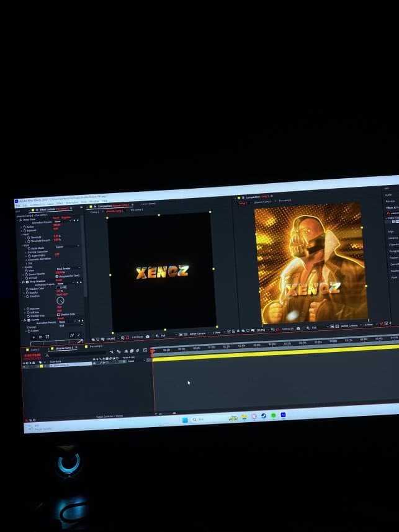Select Curves bezier point tool
The height and width of the screenshot is (532, 399).
pyautogui.click(x=72, y=335)
